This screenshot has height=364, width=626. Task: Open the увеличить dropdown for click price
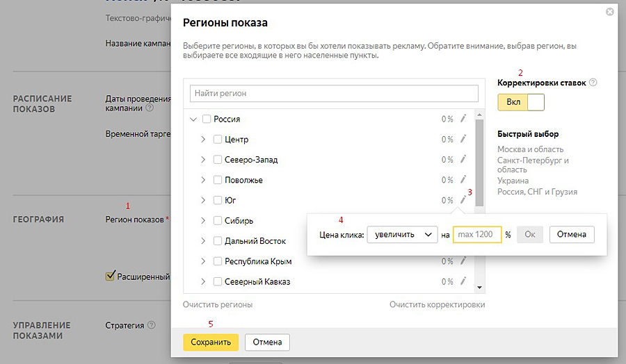[x=401, y=235]
